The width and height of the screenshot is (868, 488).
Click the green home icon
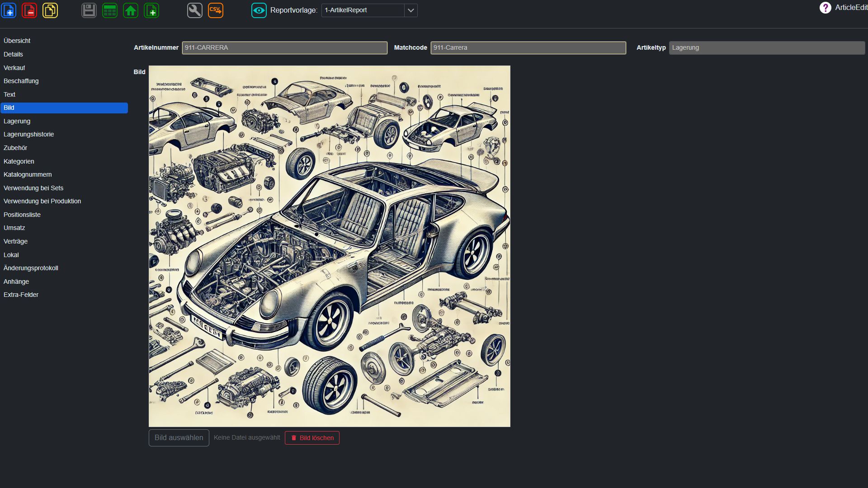[x=131, y=10]
